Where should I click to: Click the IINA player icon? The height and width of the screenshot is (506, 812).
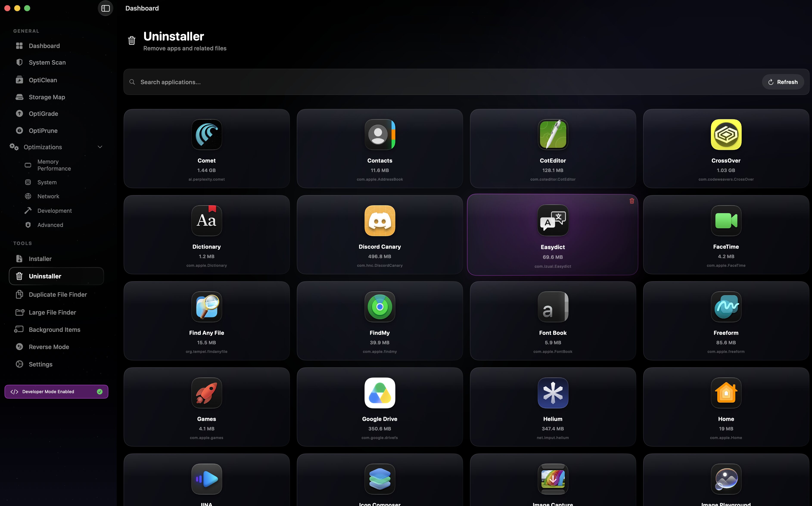click(x=207, y=479)
